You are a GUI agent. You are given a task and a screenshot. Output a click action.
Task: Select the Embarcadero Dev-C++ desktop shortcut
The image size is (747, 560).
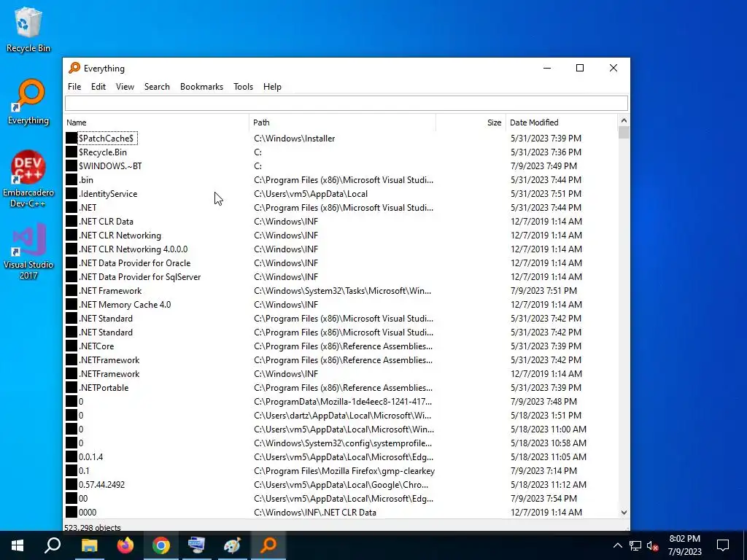28,179
